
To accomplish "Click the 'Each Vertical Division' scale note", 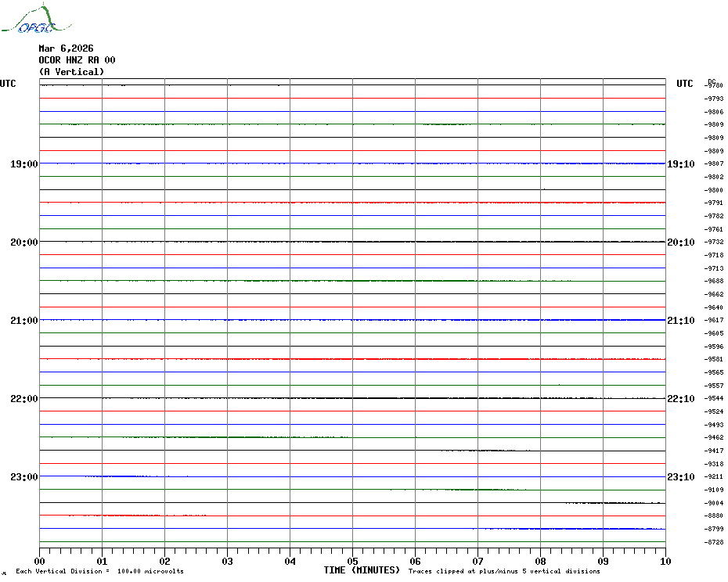I will pos(99,571).
